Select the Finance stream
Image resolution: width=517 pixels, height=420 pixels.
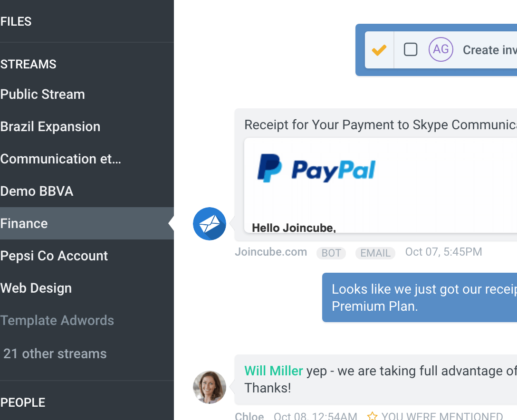click(24, 223)
